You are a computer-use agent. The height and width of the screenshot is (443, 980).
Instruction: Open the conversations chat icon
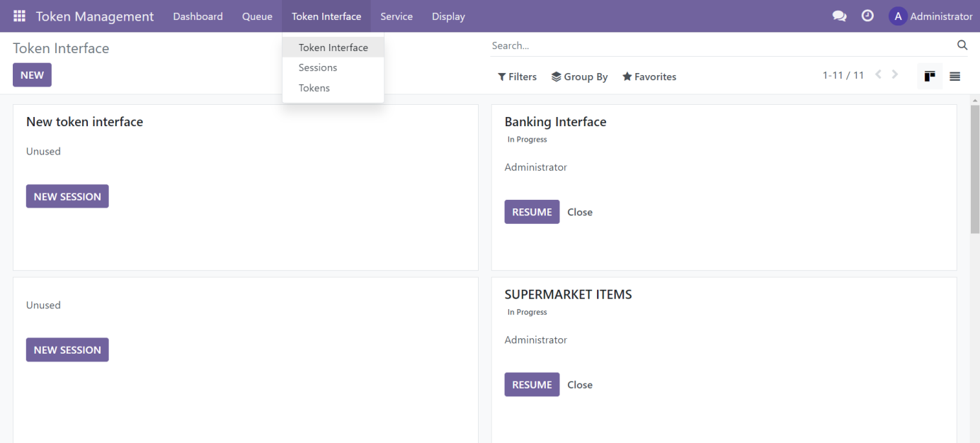(839, 16)
